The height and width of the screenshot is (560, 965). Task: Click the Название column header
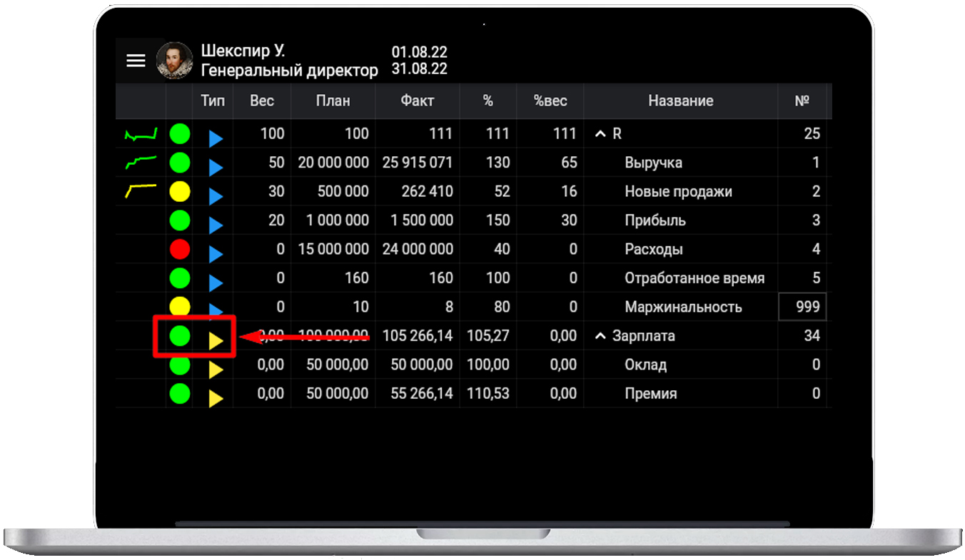(x=680, y=101)
